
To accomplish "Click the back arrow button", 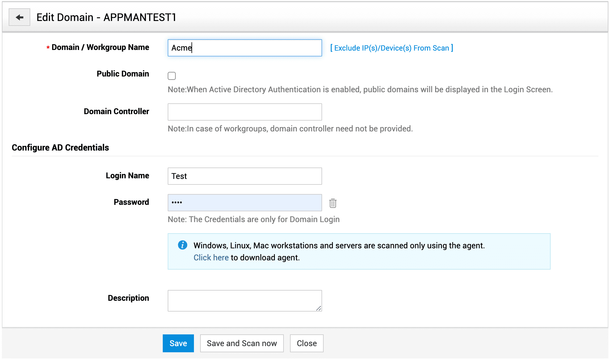I will [x=19, y=17].
